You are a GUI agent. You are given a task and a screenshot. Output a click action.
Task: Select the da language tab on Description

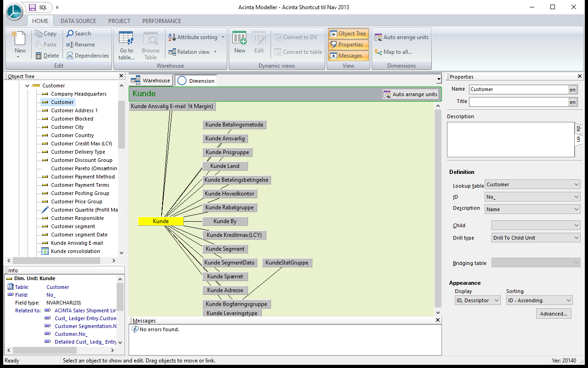point(578,128)
